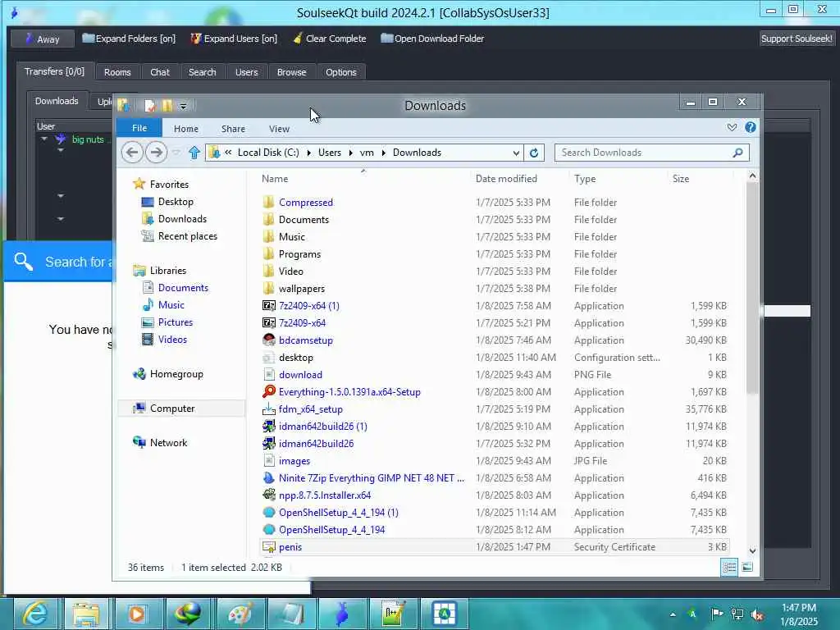
Task: Open the Options tab in Soulseek
Action: point(340,72)
